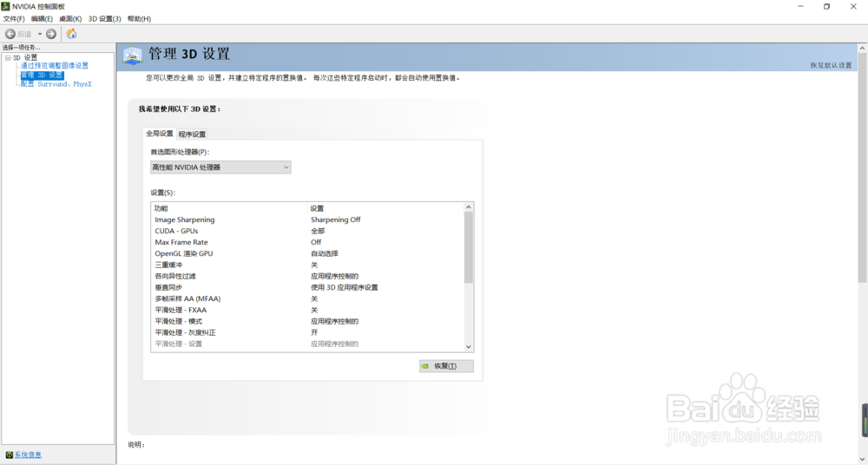
Task: Select 配置 Surround、PhysX tree item
Action: pyautogui.click(x=56, y=84)
